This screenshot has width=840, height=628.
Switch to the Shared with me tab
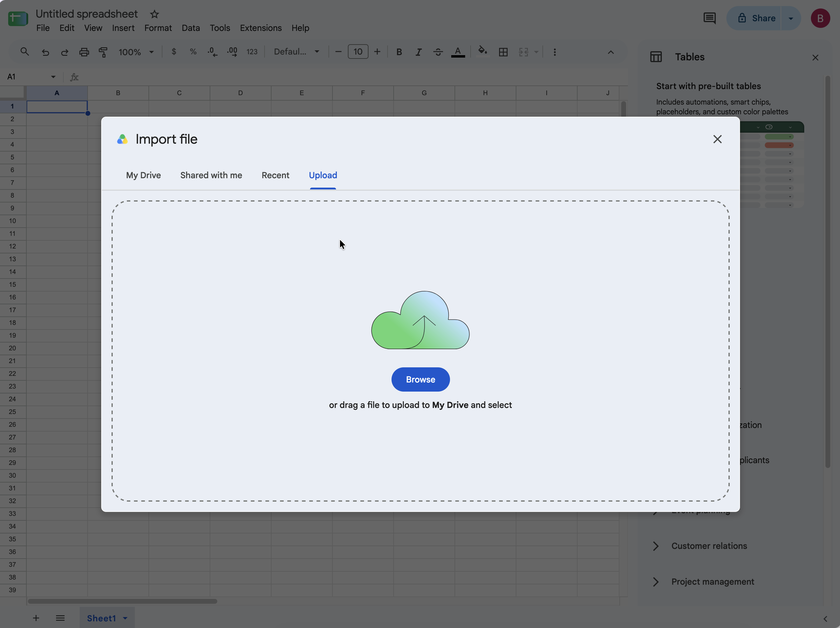[211, 175]
